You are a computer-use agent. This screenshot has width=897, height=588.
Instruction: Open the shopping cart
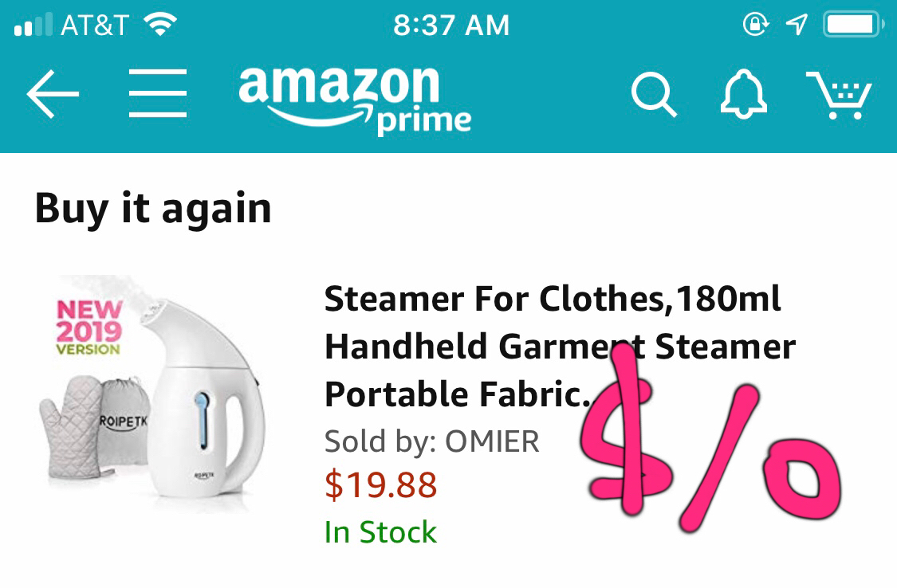tap(840, 95)
